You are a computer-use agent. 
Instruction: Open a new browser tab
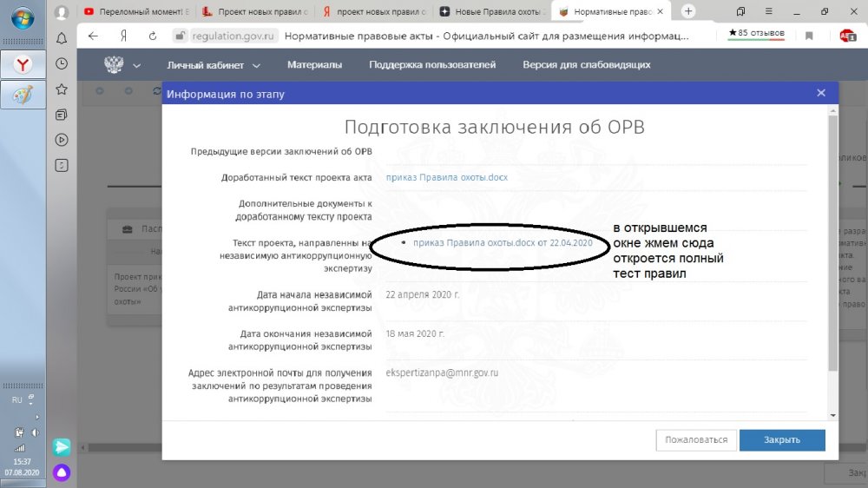point(688,11)
